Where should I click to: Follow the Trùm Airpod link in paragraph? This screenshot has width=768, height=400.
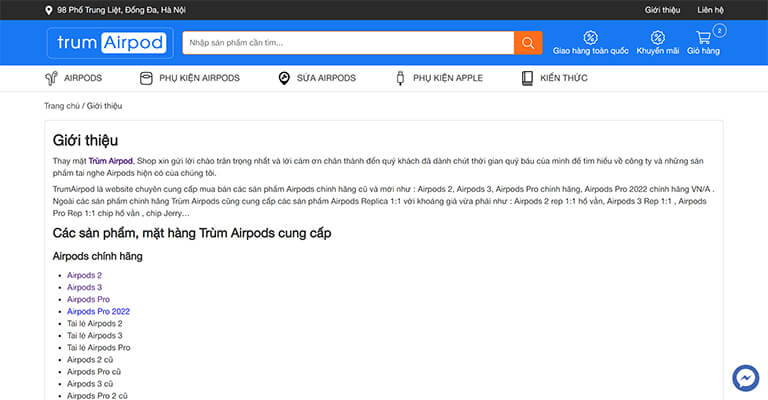pyautogui.click(x=111, y=161)
